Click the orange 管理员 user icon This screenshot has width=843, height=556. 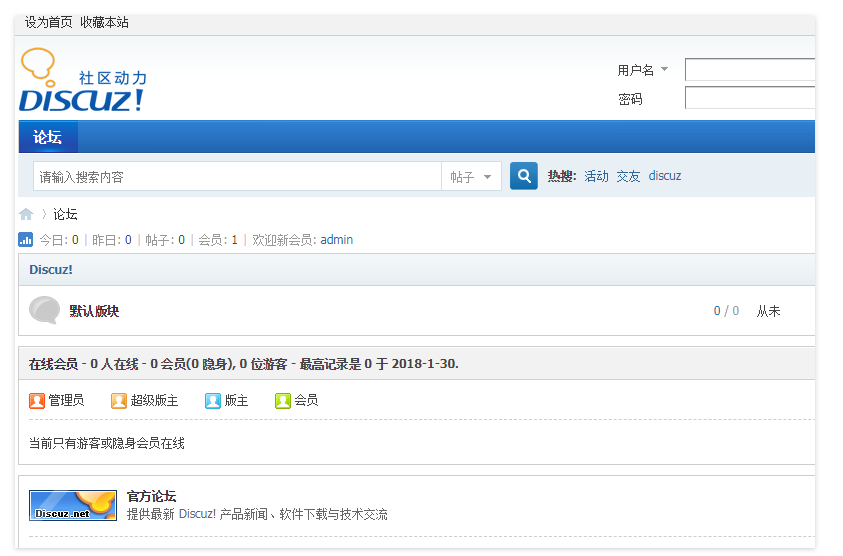[x=37, y=400]
